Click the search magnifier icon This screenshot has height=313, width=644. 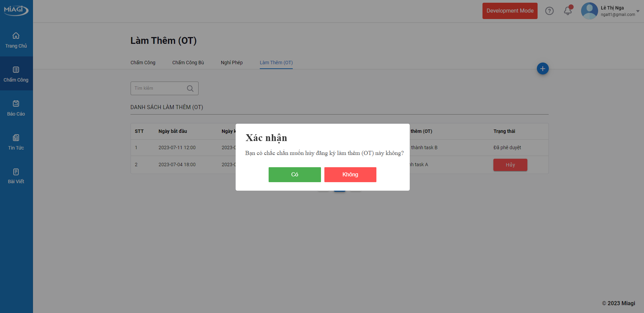[190, 88]
